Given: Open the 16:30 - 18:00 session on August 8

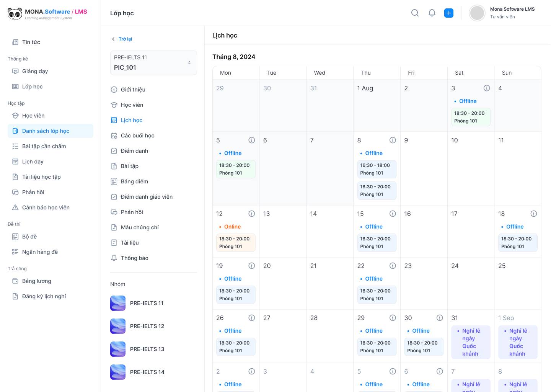Looking at the screenshot, I should [x=375, y=169].
